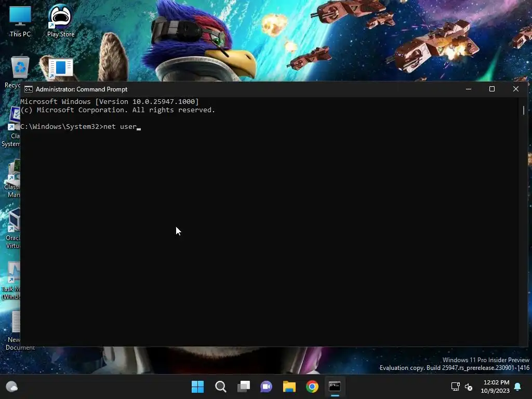Open File Explorer from the taskbar
Image resolution: width=532 pixels, height=399 pixels.
pos(289,387)
